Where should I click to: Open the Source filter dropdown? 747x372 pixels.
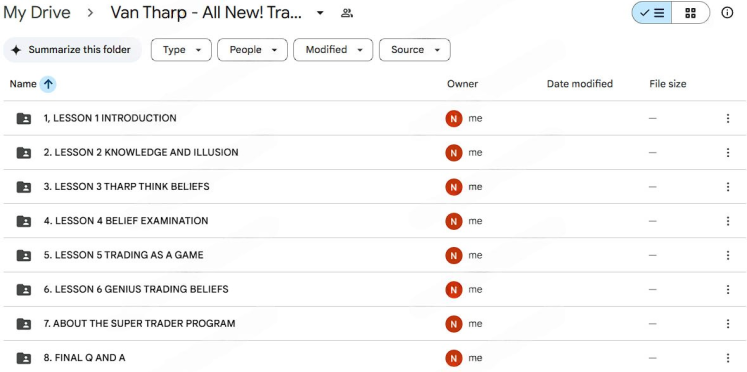(414, 50)
